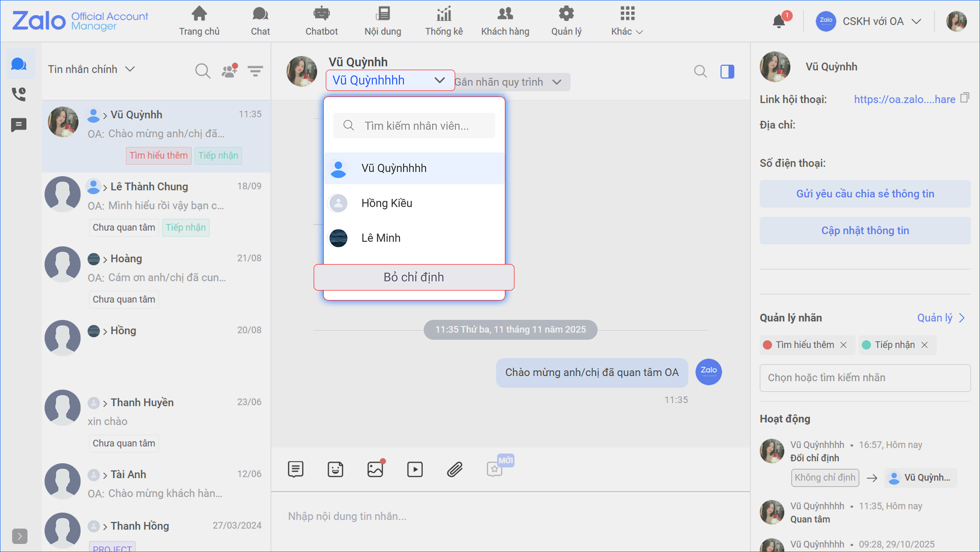This screenshot has width=980, height=552.
Task: Copy the conversation link
Action: [964, 98]
